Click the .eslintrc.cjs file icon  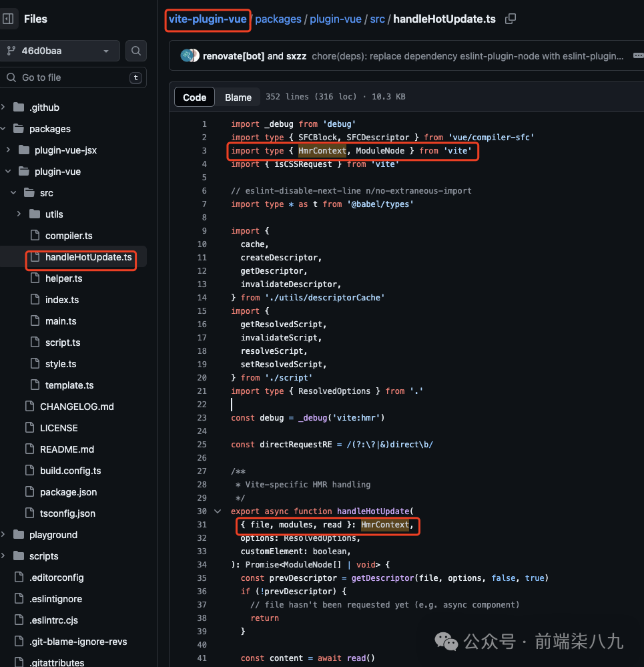click(19, 620)
